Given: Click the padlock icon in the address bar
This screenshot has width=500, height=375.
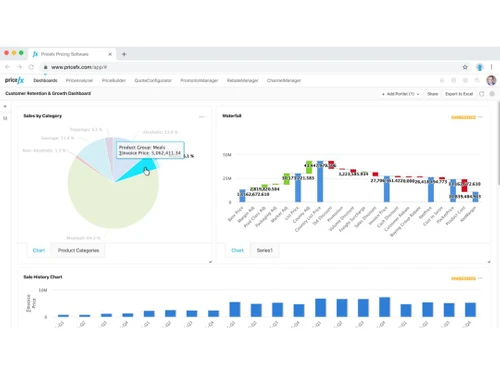Looking at the screenshot, I should [x=46, y=67].
